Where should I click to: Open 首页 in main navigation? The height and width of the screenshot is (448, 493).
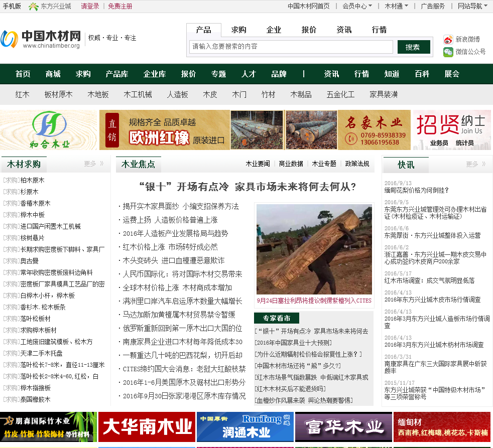[23, 74]
